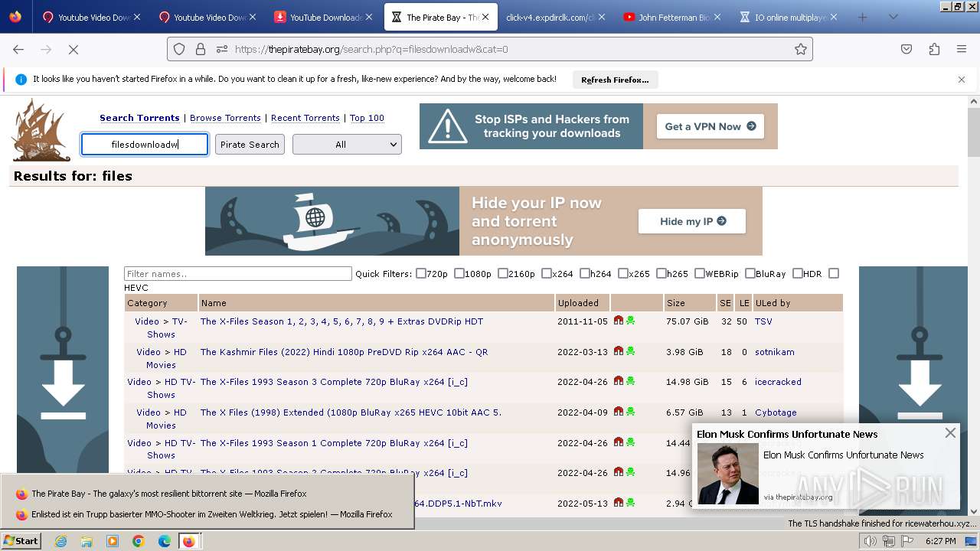Toggle the HDR quick filter
The width and height of the screenshot is (980, 551).
pos(798,273)
